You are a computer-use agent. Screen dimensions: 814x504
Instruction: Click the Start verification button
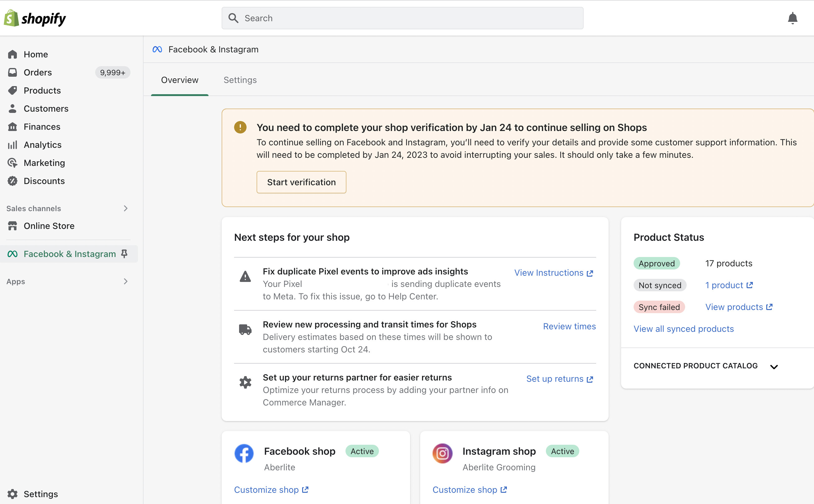[301, 182]
